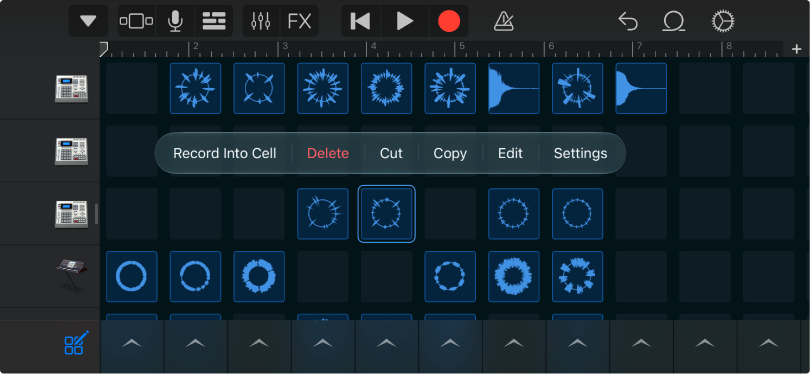Go to beginning with the rewind button
This screenshot has height=376, width=812.
(x=360, y=21)
